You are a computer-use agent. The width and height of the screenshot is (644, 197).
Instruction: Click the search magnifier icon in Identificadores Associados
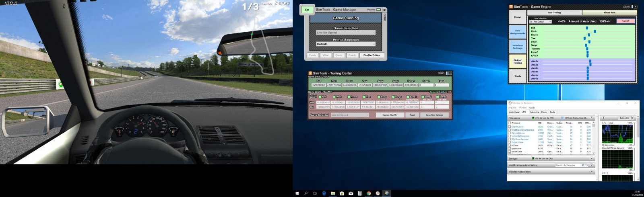pos(583,165)
